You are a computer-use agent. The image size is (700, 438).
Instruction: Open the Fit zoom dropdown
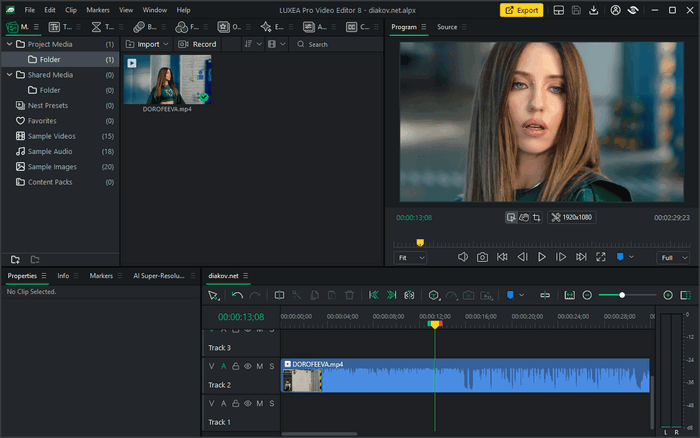[410, 257]
